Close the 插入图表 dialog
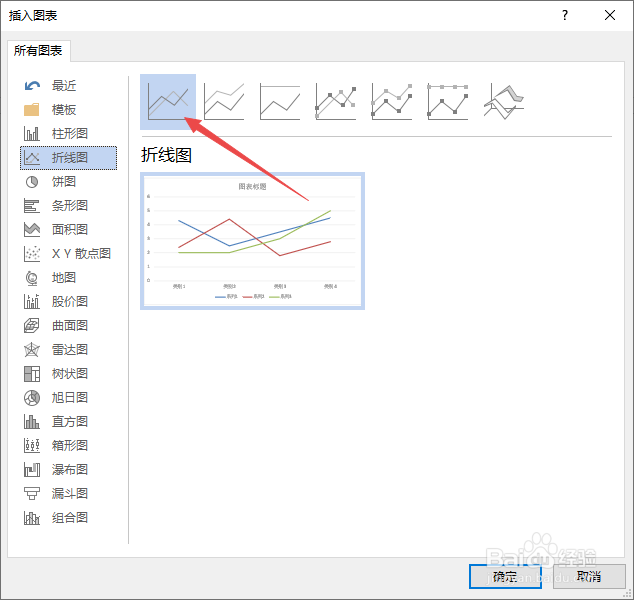Image resolution: width=634 pixels, height=600 pixels. [x=610, y=15]
